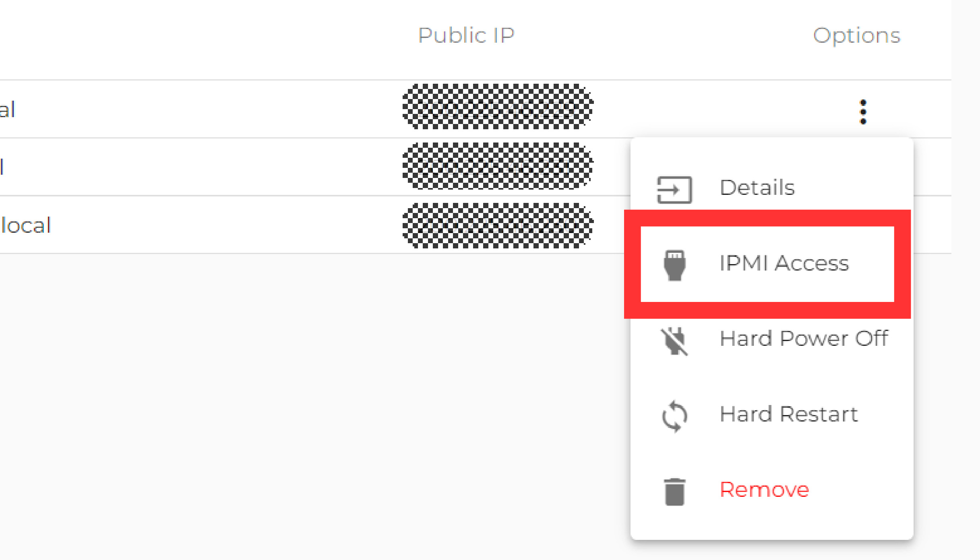Click the hostname ending in "local" in third row
This screenshot has width=980, height=560.
coord(26,225)
